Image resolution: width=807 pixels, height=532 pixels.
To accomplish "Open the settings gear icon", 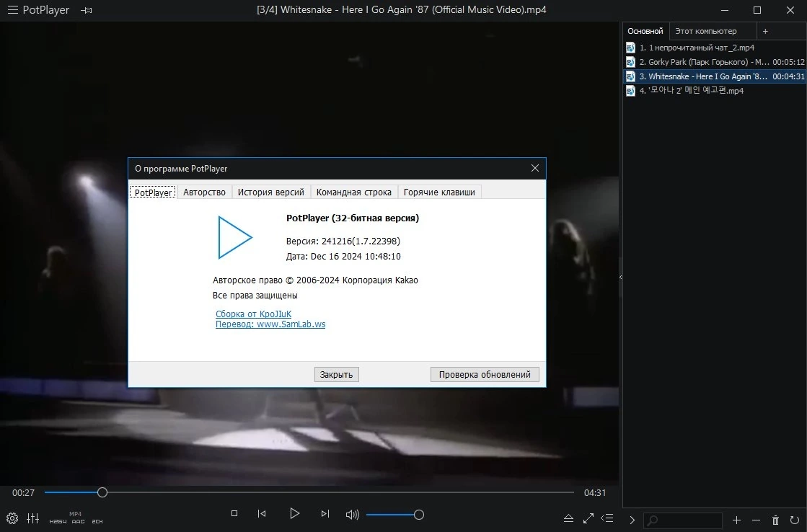I will point(12,518).
